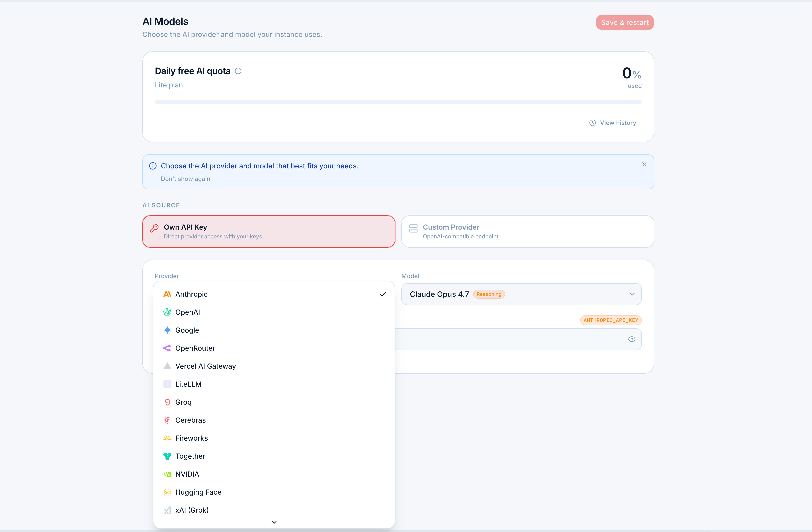812x532 pixels.
Task: Dismiss the info banner with the X
Action: click(x=644, y=164)
